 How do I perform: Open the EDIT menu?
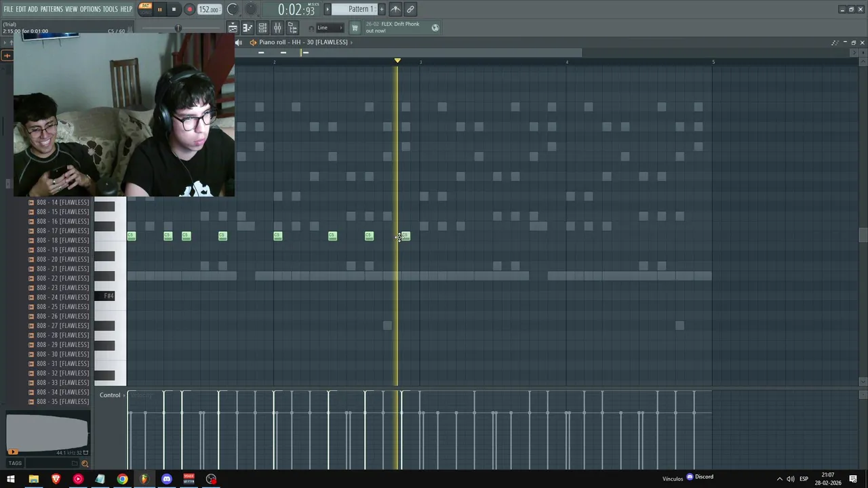click(21, 9)
